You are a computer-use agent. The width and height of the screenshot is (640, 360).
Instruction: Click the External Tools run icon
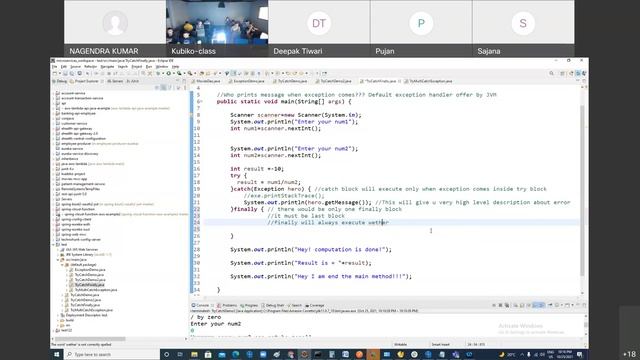[190, 73]
